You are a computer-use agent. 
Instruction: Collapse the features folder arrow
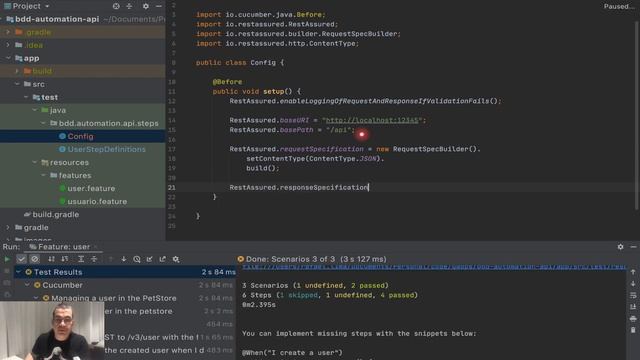pyautogui.click(x=43, y=176)
